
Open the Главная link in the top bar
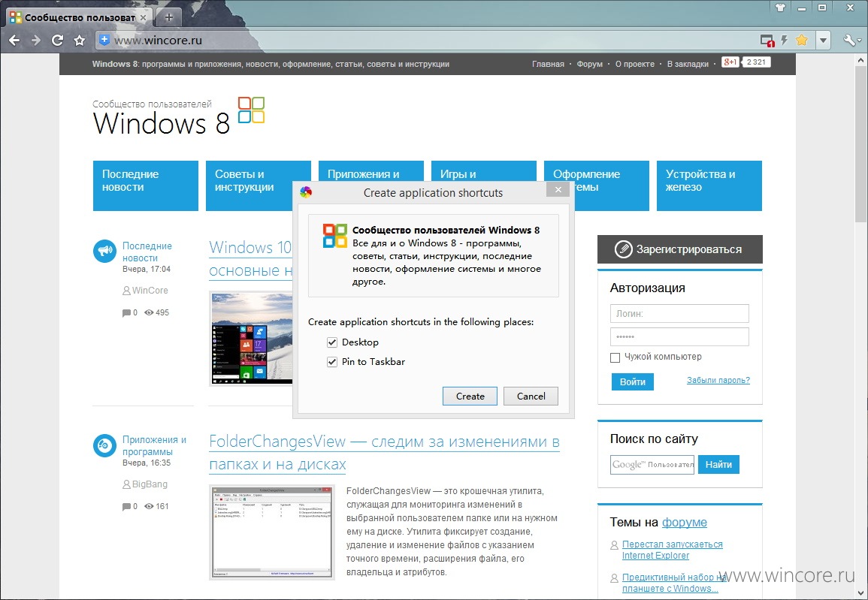point(548,64)
